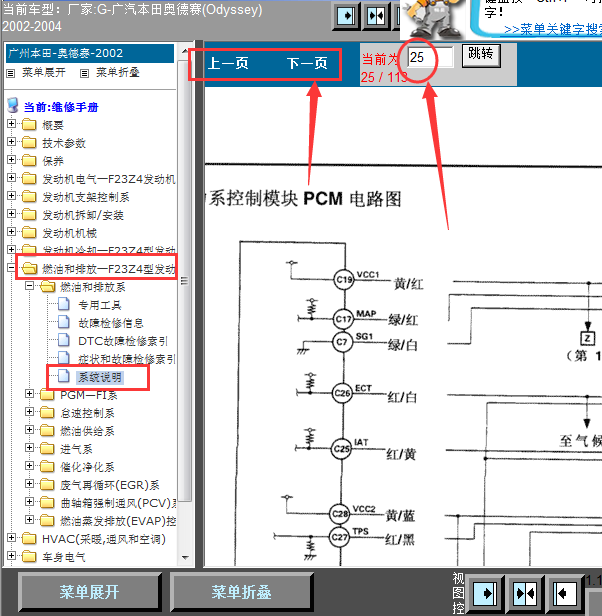Click the bottom view-control center arrows icon
The height and width of the screenshot is (616, 602).
526,593
